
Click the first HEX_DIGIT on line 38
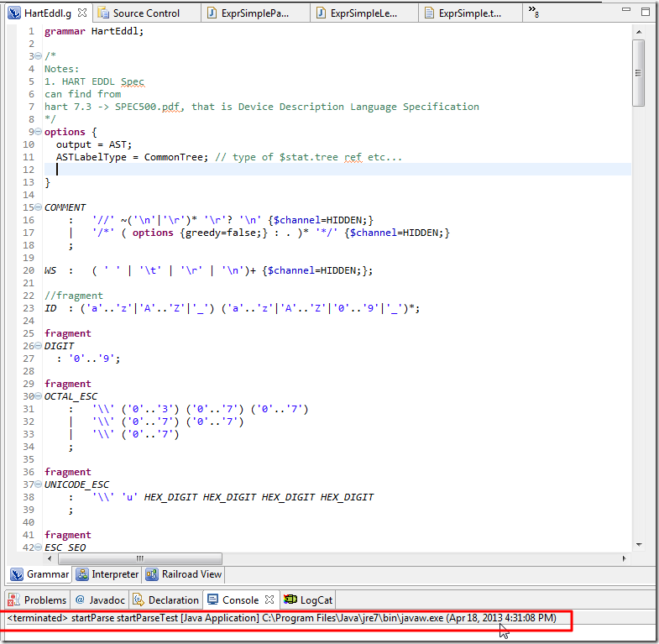(170, 497)
